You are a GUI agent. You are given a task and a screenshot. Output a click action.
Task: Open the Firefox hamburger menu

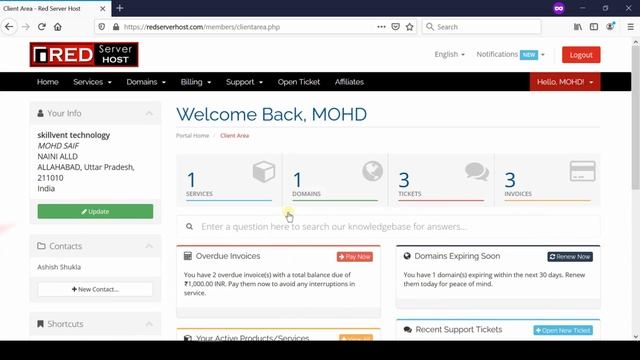pos(631,27)
